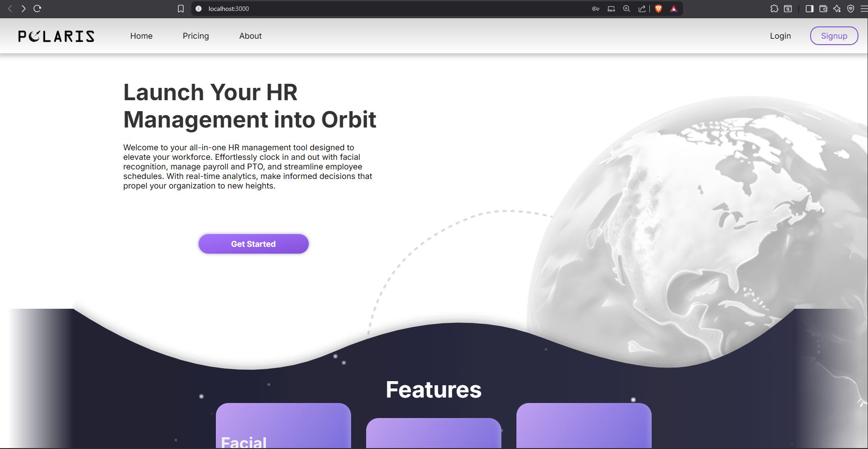Open the Pricing page

point(196,36)
